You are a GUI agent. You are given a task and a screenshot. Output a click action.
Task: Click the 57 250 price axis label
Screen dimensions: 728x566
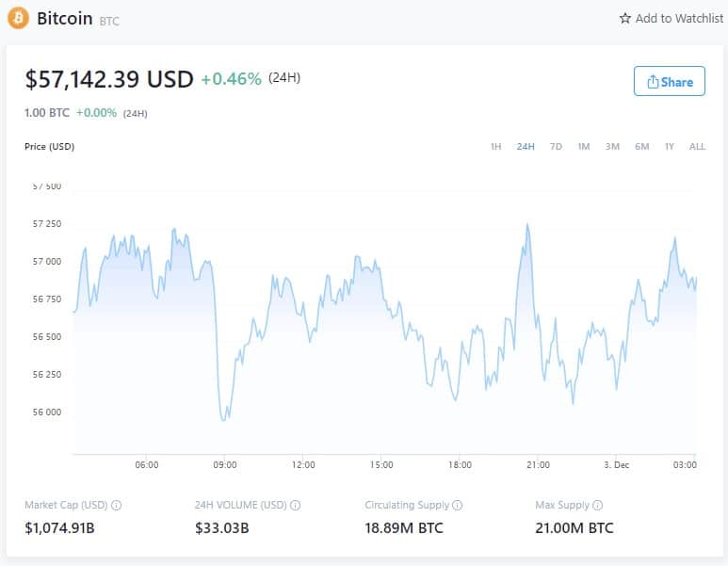(47, 224)
